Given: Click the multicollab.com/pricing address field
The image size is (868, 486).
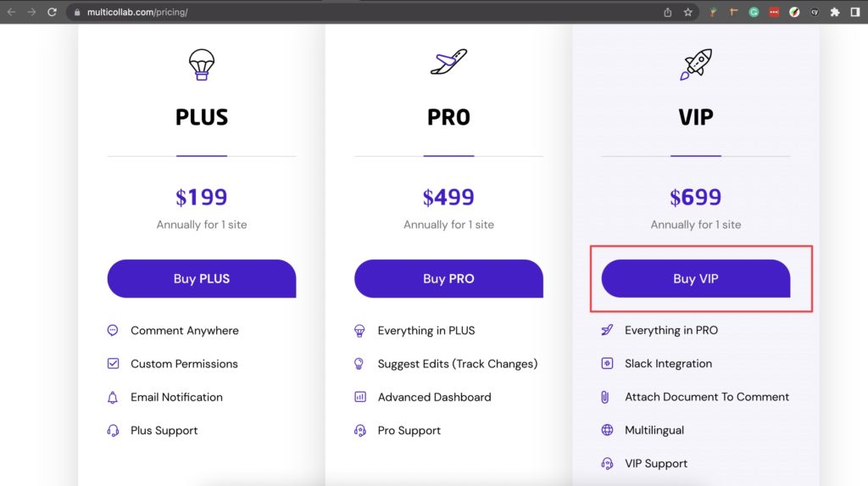Looking at the screenshot, I should coord(365,12).
